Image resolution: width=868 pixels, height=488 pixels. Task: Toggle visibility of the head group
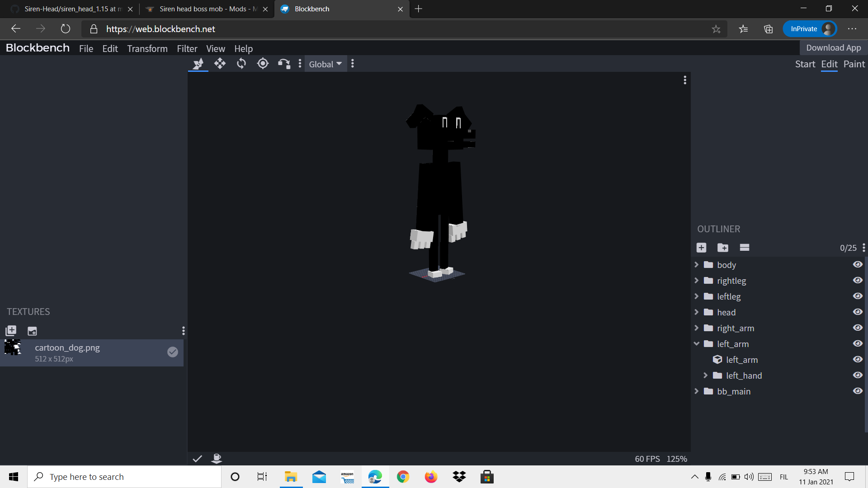coord(858,312)
